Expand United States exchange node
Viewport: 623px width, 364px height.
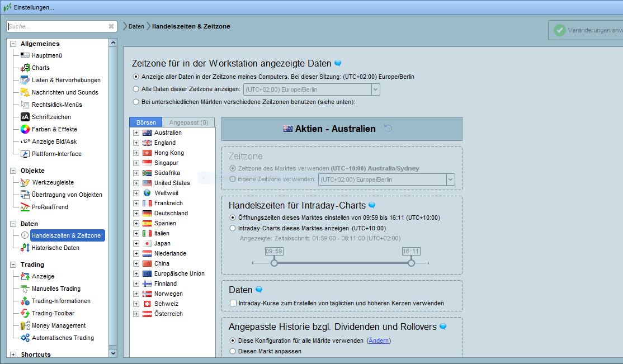click(x=136, y=183)
